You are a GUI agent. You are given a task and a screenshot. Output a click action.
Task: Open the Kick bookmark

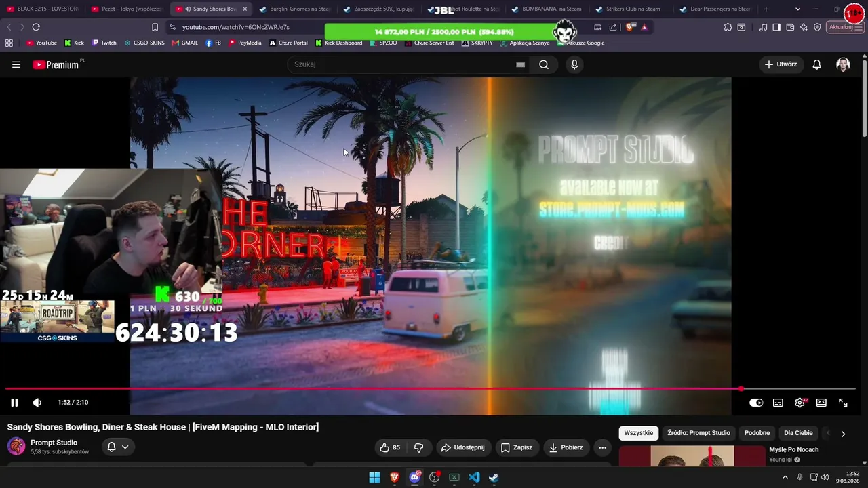(x=74, y=43)
